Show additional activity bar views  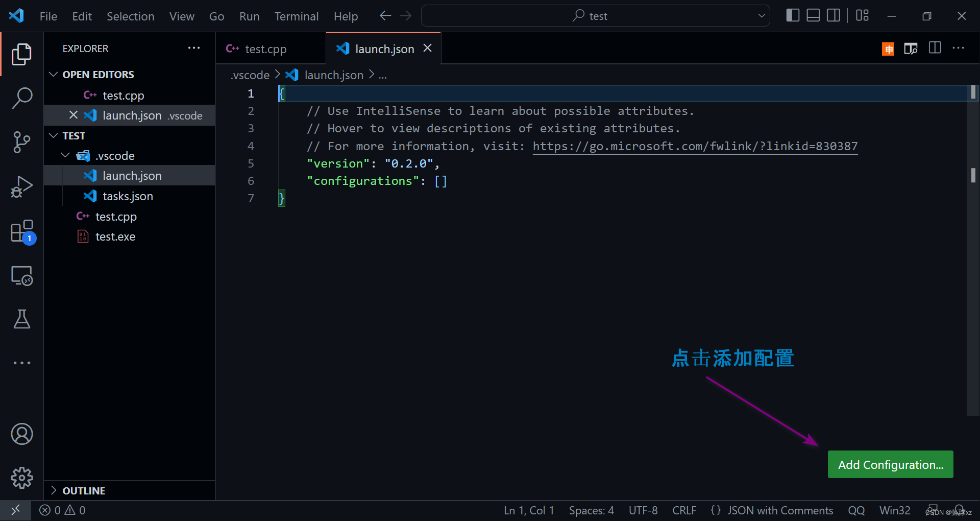[21, 363]
